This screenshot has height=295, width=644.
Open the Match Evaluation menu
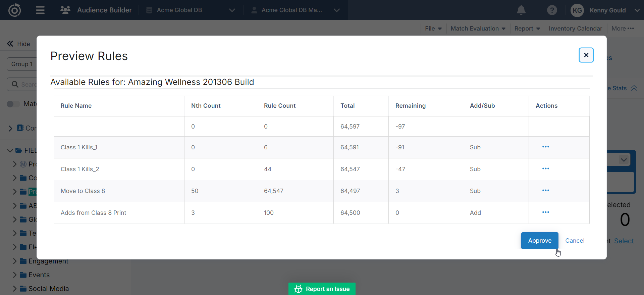pos(478,29)
